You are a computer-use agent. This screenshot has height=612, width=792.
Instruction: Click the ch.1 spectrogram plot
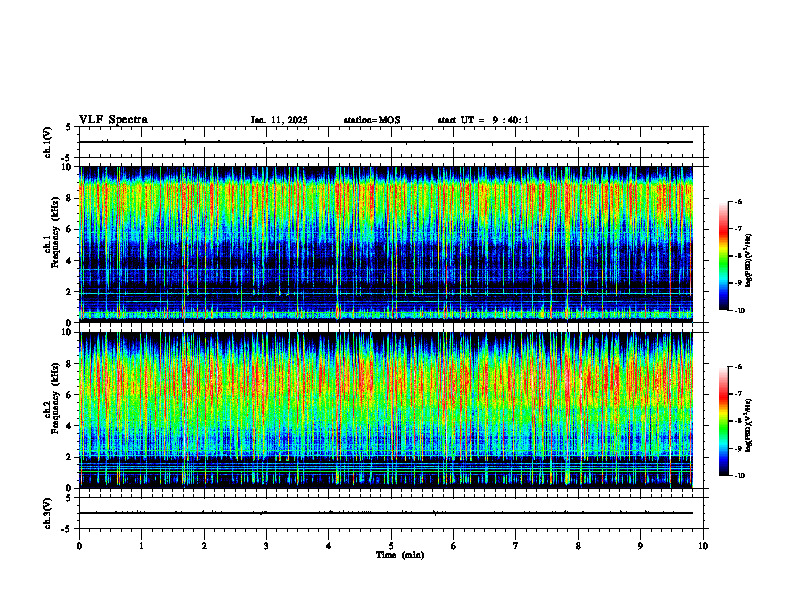point(386,244)
